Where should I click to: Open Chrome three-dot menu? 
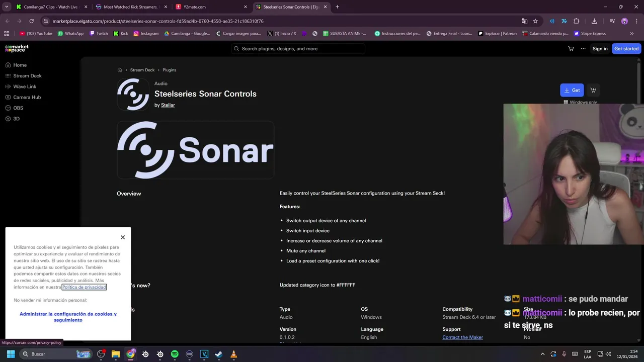(636, 21)
